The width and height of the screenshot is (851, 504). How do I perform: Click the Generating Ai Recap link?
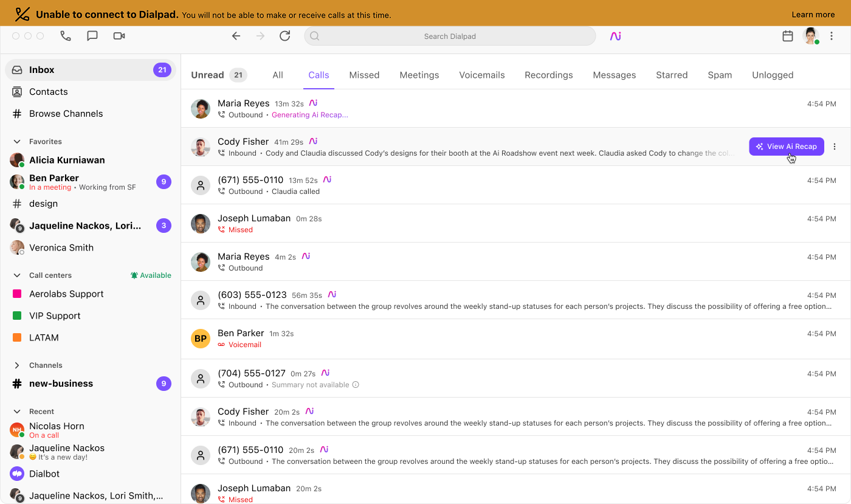point(310,115)
